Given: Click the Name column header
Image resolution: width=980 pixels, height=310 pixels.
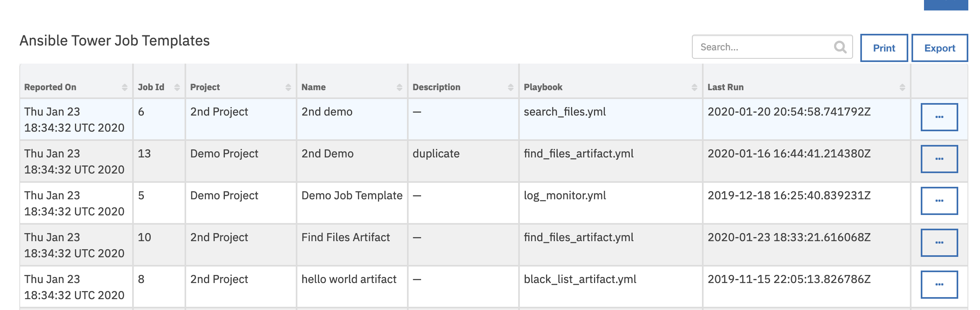Looking at the screenshot, I should [352, 82].
